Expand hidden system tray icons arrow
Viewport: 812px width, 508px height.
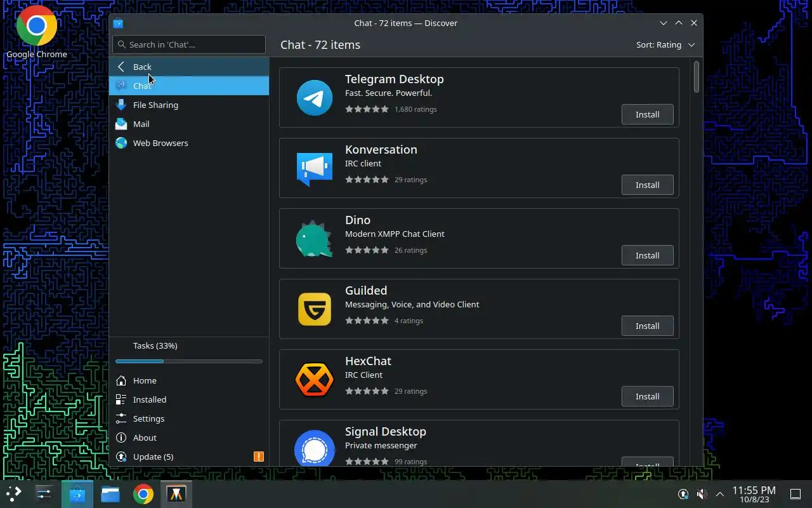pyautogui.click(x=720, y=494)
